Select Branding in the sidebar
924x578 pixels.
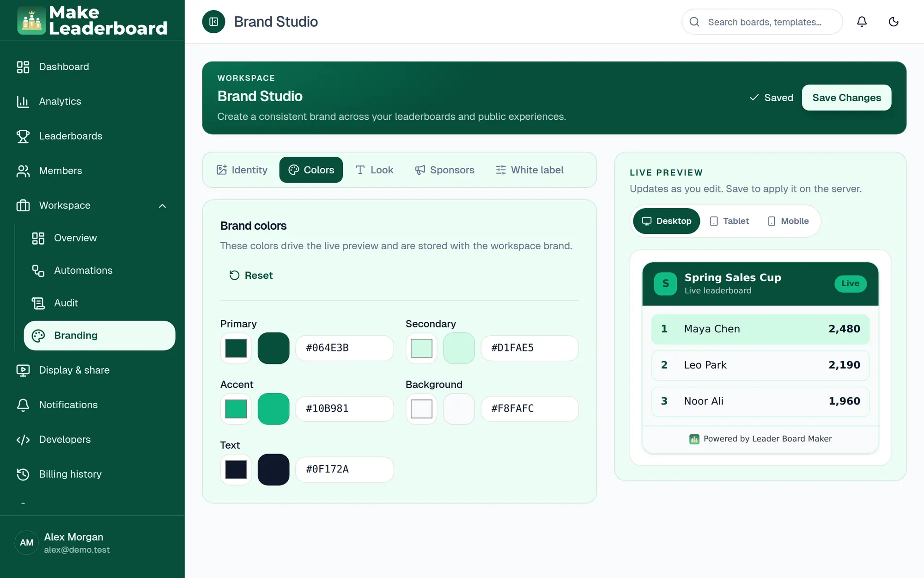tap(99, 335)
